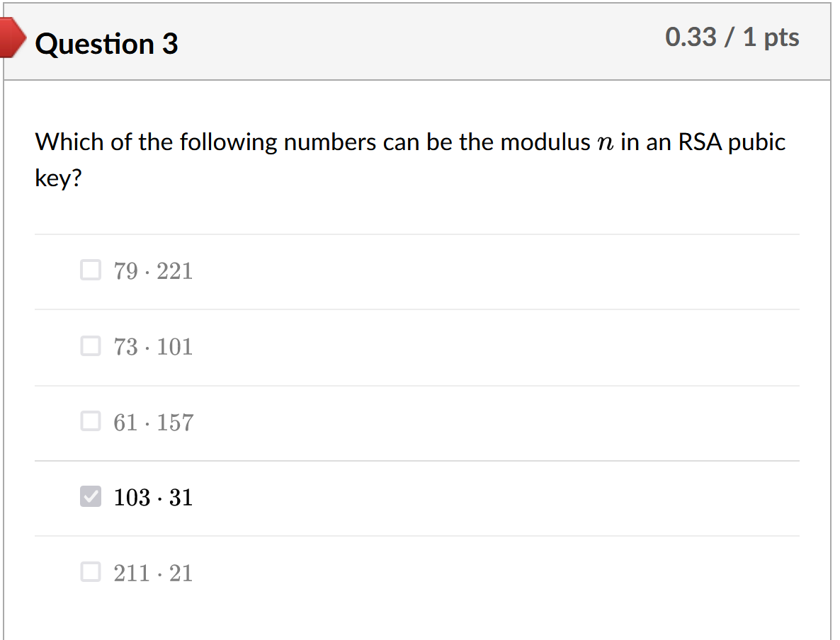Select the 103 · 31 answer text
The image size is (840, 640).
153,496
